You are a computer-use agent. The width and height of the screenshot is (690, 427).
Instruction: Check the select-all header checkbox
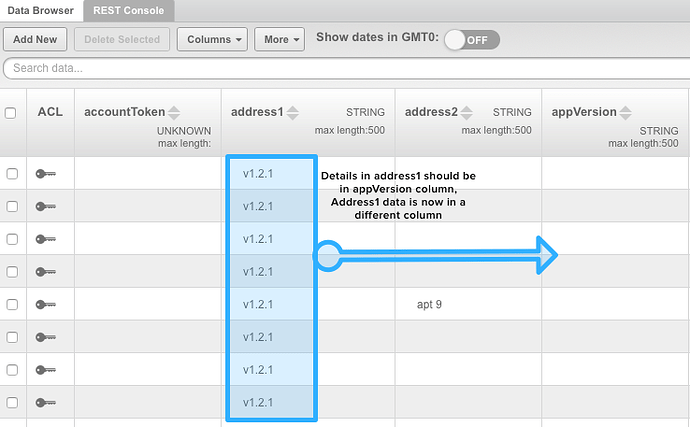point(11,113)
